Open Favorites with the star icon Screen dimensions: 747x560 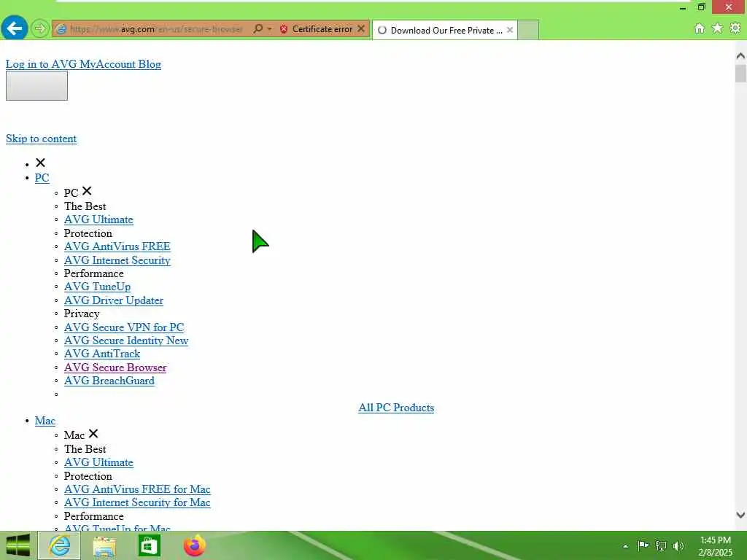pyautogui.click(x=717, y=28)
